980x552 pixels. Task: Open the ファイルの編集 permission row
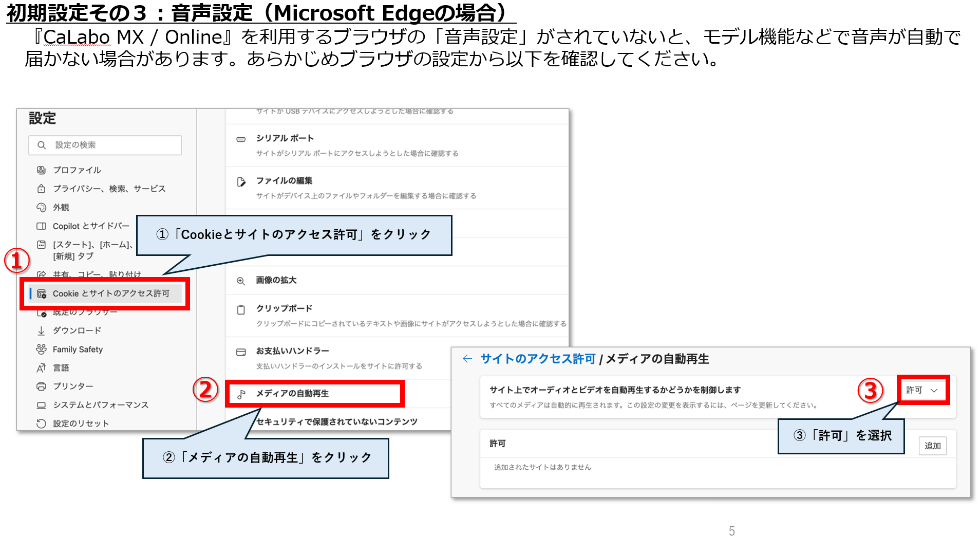397,188
